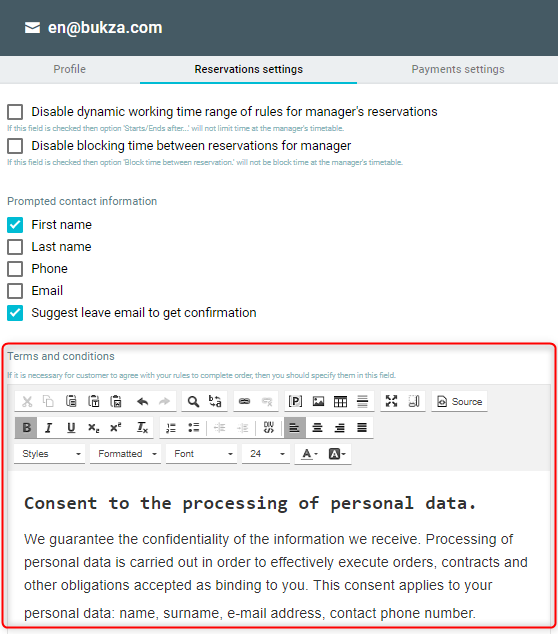Open the Find magnifier tool
The image size is (558, 634).
coord(193,402)
